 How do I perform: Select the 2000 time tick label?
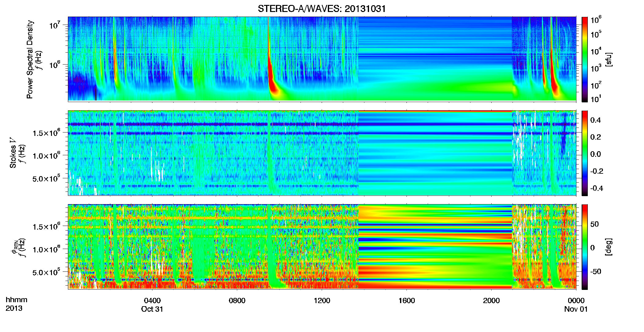[491, 301]
